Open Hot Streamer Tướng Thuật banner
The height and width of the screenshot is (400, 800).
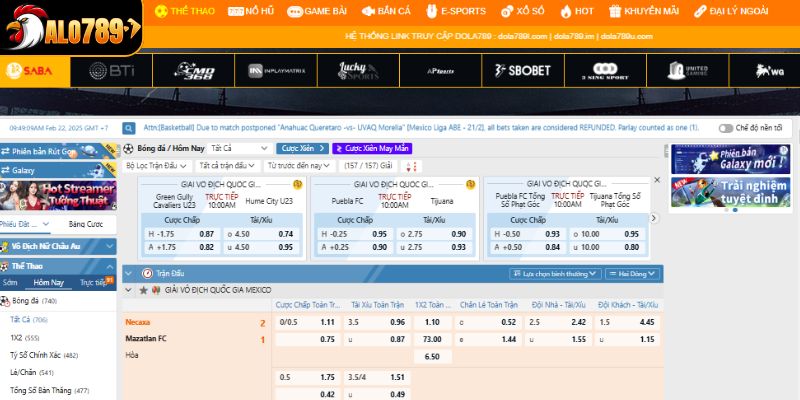click(58, 195)
